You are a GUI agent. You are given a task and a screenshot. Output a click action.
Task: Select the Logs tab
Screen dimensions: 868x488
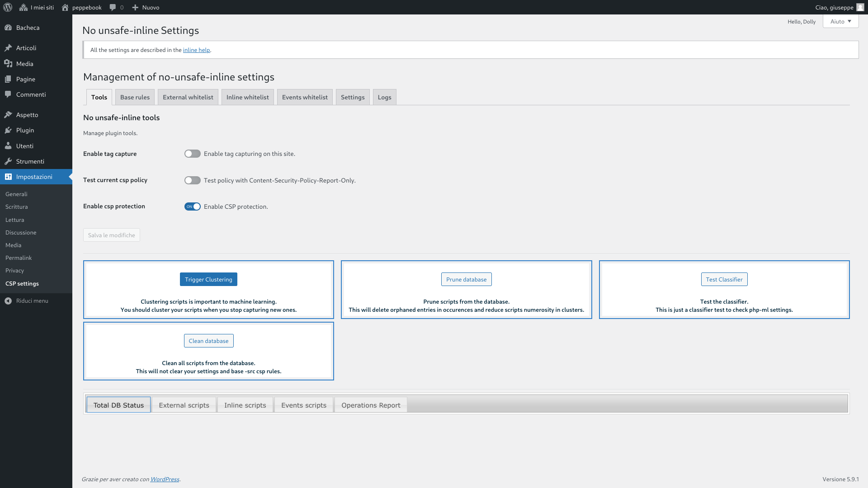point(384,97)
